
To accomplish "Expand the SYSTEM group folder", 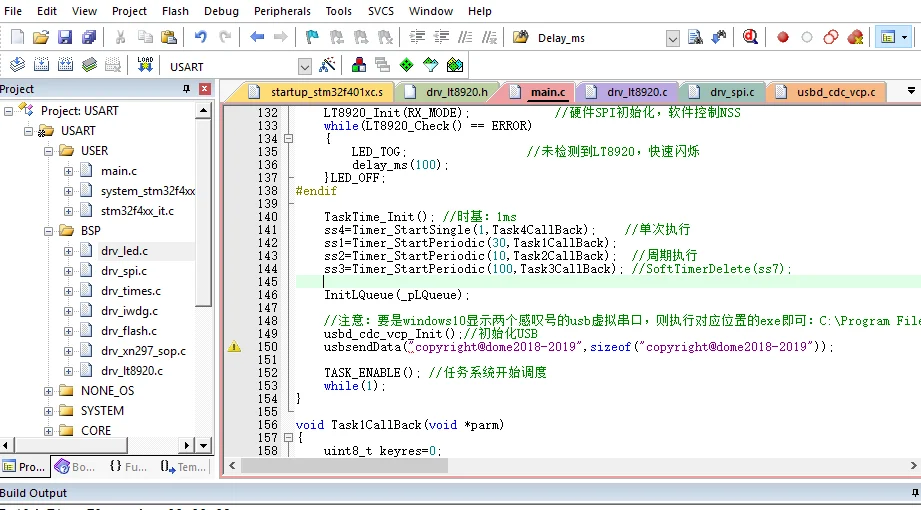I will tap(48, 411).
